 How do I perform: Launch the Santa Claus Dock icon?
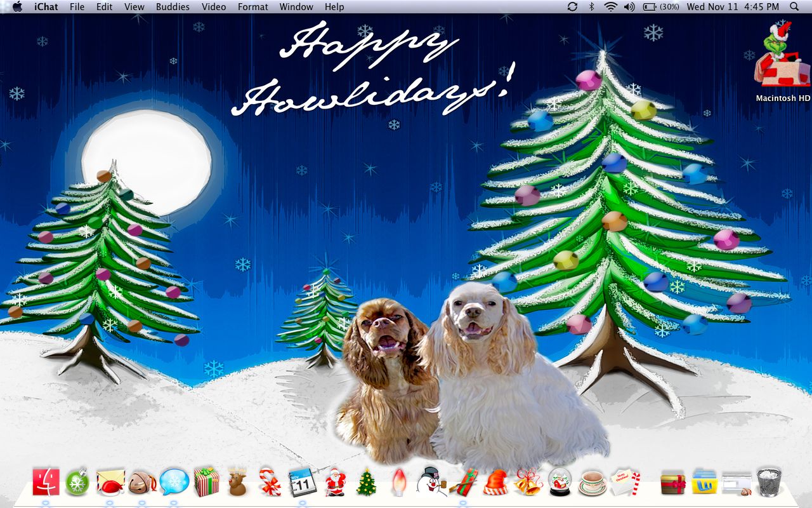click(334, 482)
